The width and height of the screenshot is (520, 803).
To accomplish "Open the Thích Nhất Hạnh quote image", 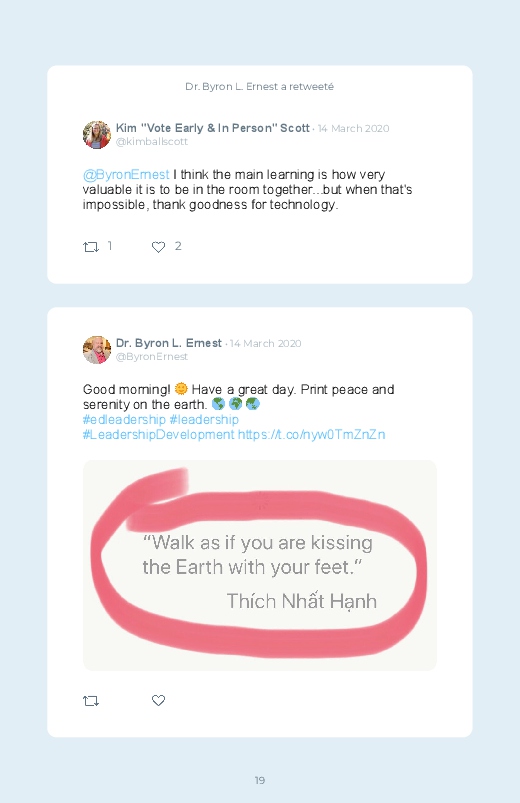I will click(260, 565).
